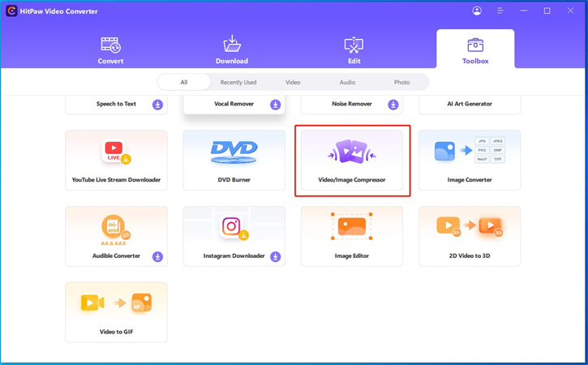
Task: Click the Video to GIF label
Action: [x=116, y=332]
